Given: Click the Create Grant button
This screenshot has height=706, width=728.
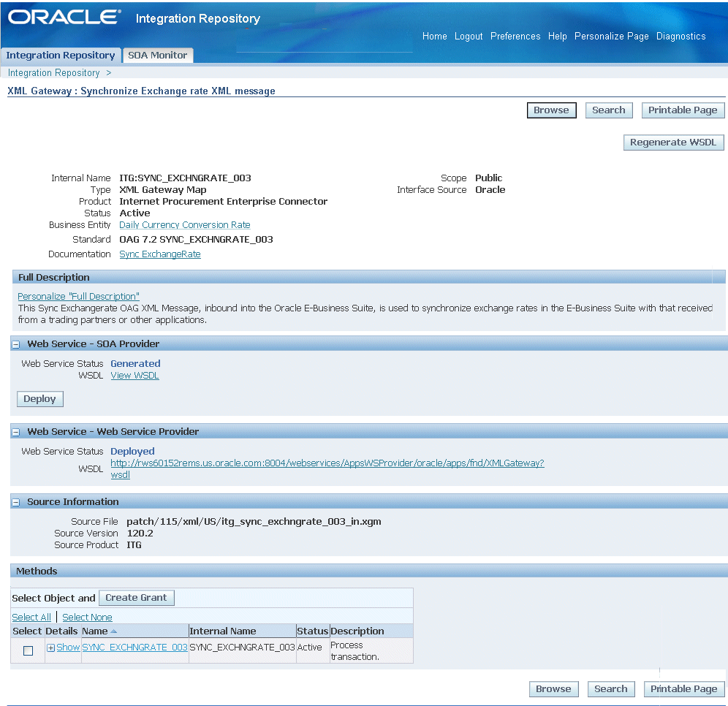Looking at the screenshot, I should (x=137, y=598).
